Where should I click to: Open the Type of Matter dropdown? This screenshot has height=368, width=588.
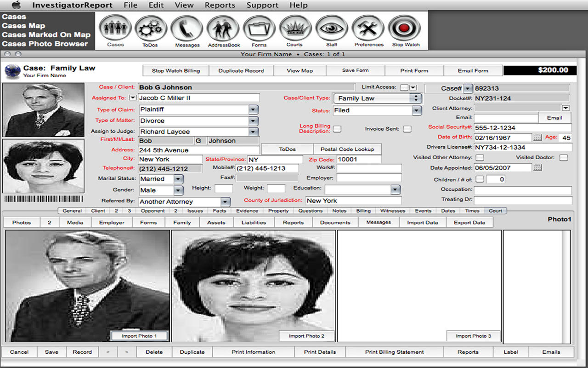point(253,121)
